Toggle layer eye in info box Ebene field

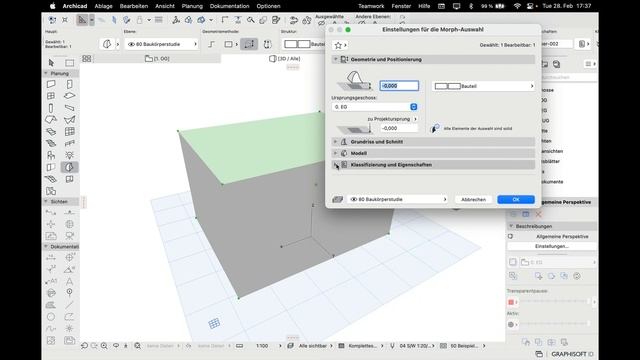pos(131,44)
